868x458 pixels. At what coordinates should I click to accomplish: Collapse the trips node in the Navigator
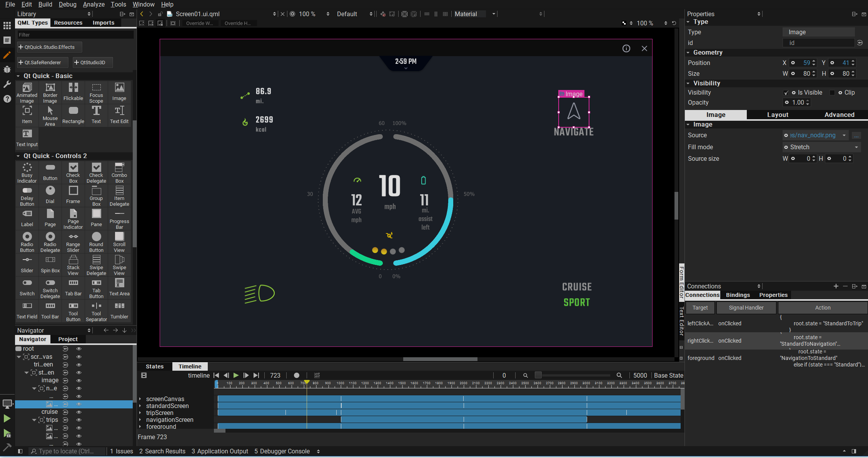(34, 420)
